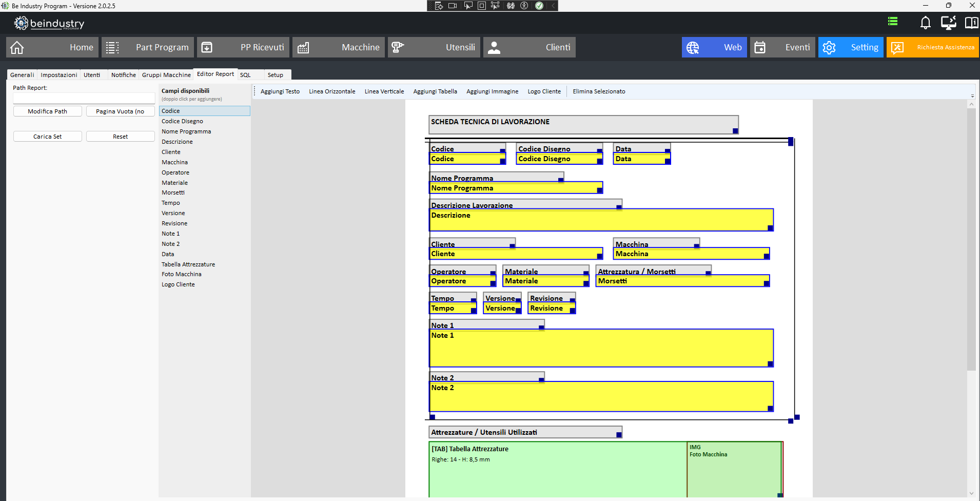Click the green server status icon
980x501 pixels.
[x=893, y=21]
